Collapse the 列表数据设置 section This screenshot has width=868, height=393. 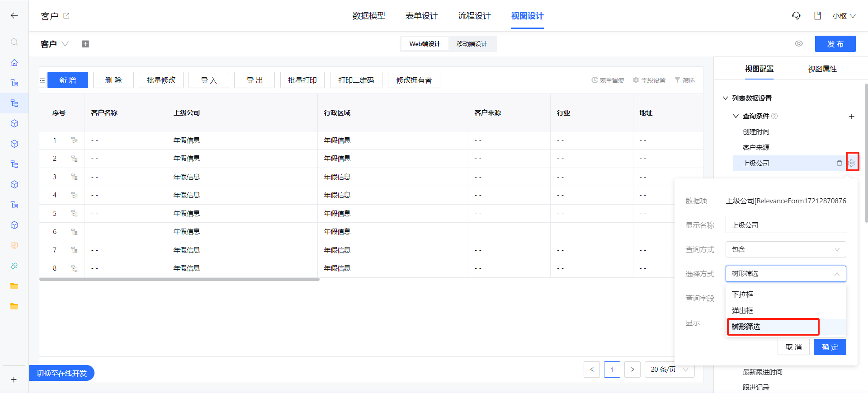726,98
